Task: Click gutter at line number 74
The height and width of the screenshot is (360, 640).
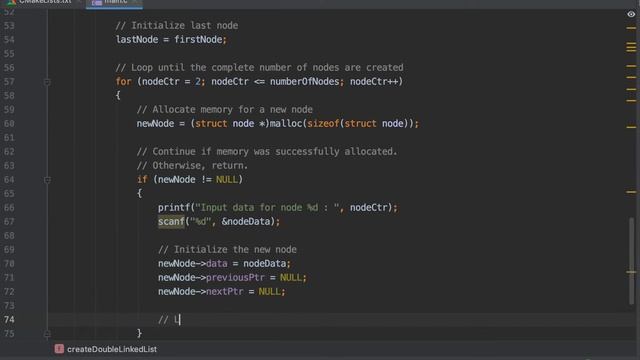Action: tap(9, 320)
